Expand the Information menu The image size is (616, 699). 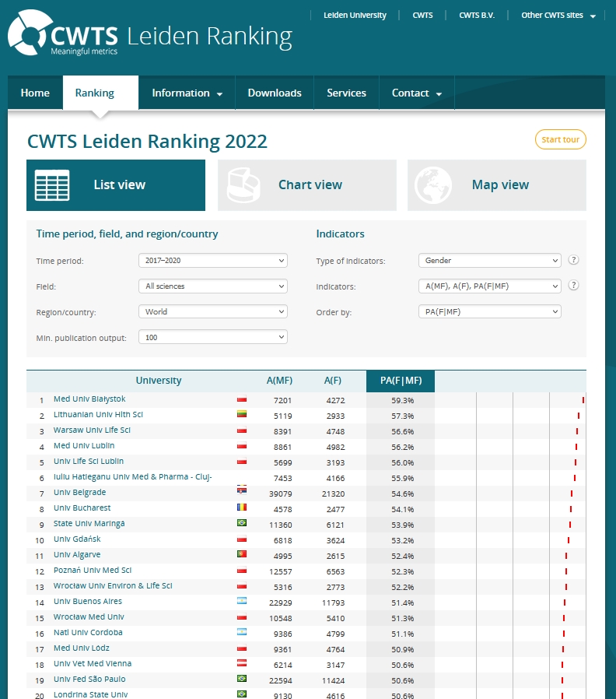(187, 93)
